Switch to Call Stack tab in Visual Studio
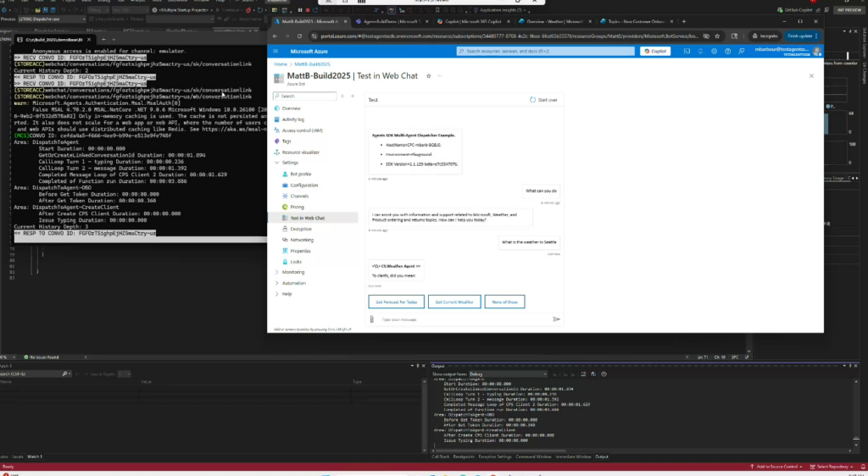 (x=441, y=457)
